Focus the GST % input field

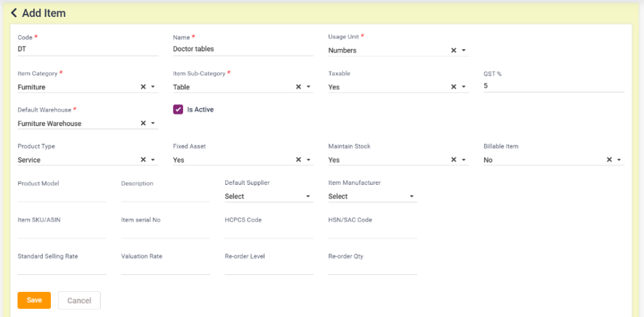click(x=553, y=86)
